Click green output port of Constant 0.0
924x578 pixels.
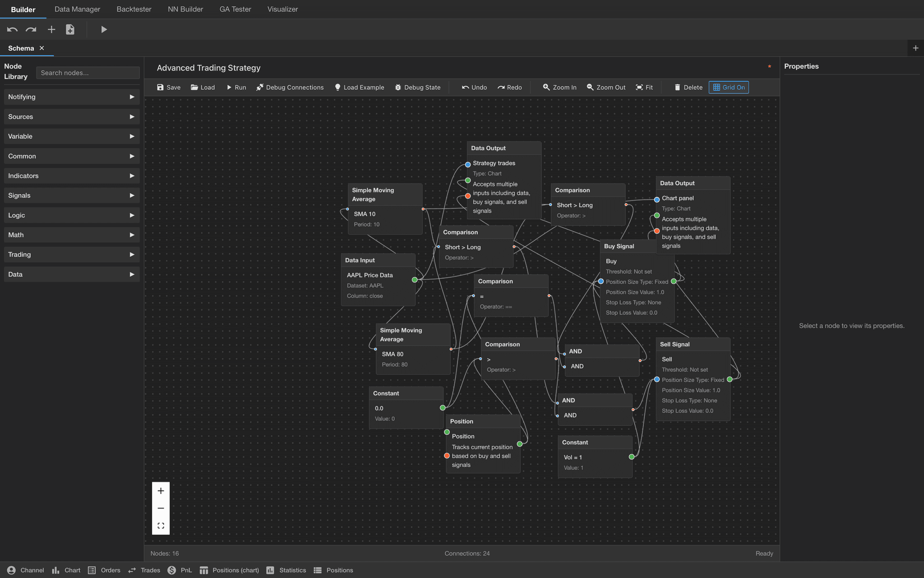443,408
